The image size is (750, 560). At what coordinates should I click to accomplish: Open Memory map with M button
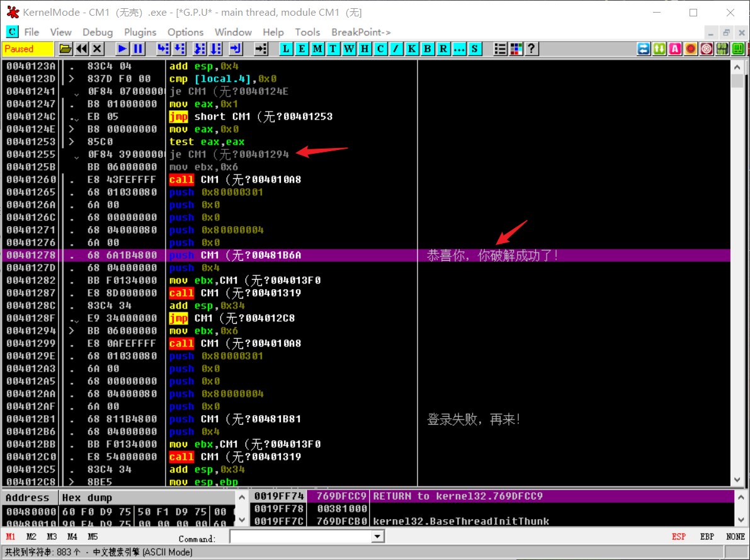coord(318,49)
